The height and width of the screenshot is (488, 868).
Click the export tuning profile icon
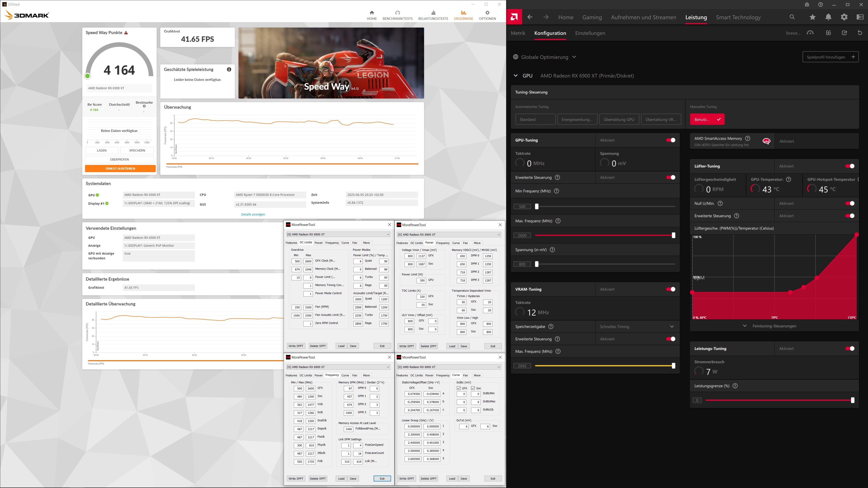(844, 33)
